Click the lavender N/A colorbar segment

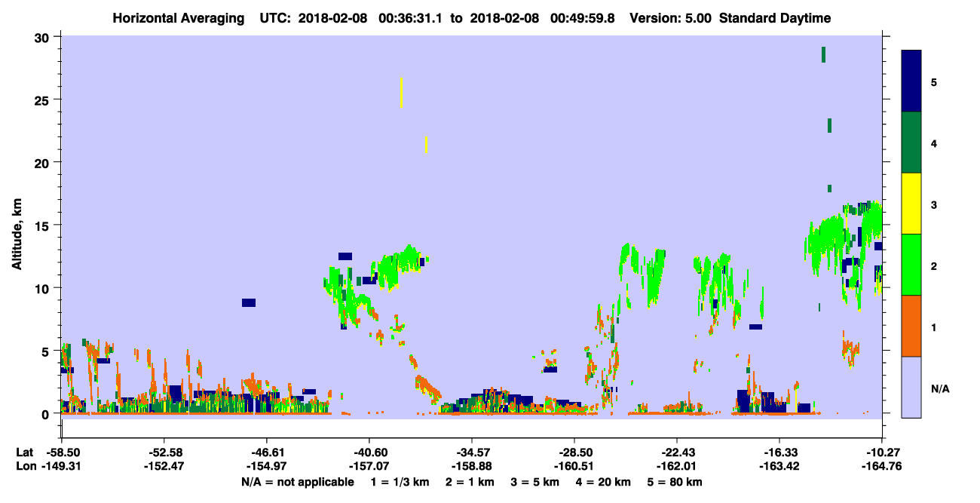click(x=911, y=386)
